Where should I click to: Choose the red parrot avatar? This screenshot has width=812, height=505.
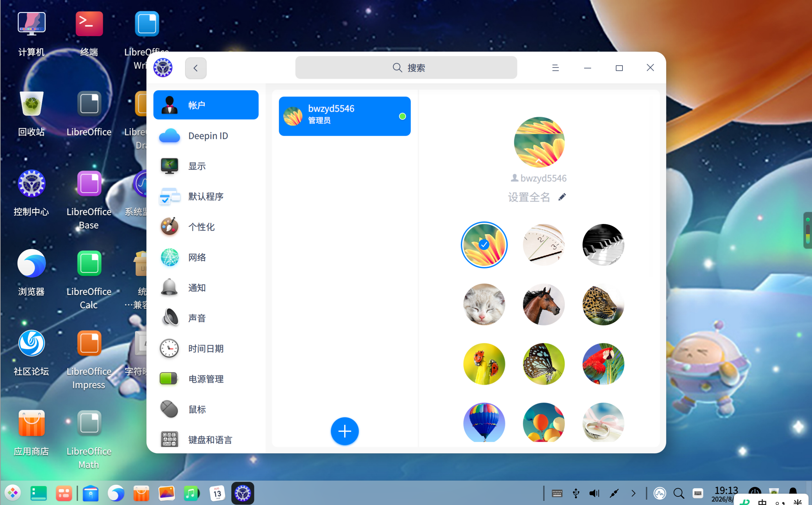click(603, 364)
